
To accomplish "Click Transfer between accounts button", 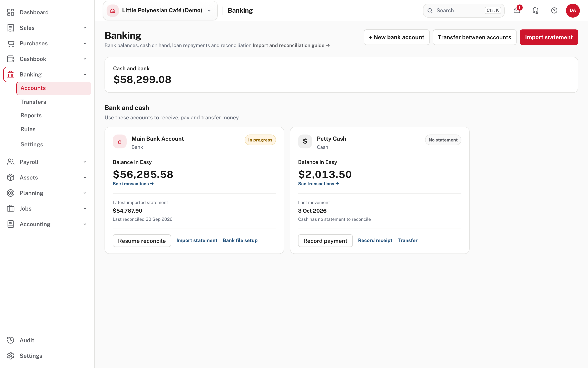I will click(474, 37).
